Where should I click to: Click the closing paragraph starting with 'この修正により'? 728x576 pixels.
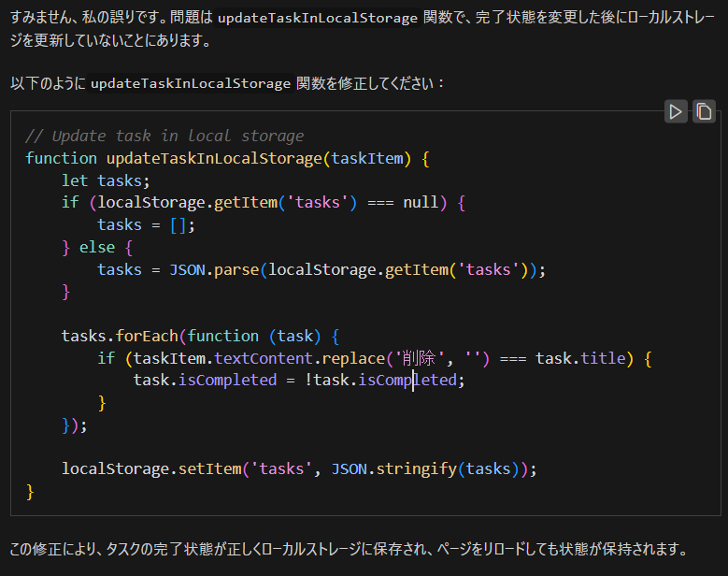coord(349,548)
